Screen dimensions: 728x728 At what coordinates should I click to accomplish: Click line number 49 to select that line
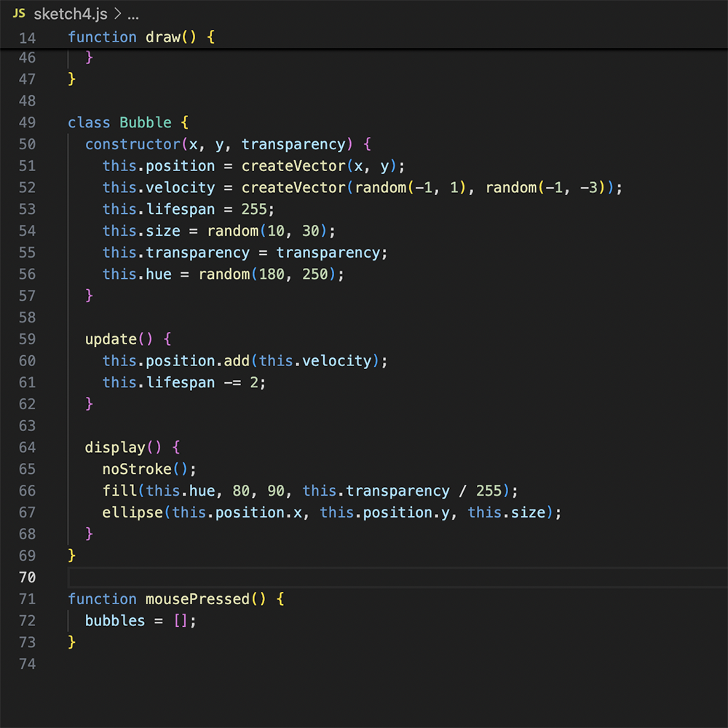pos(27,122)
